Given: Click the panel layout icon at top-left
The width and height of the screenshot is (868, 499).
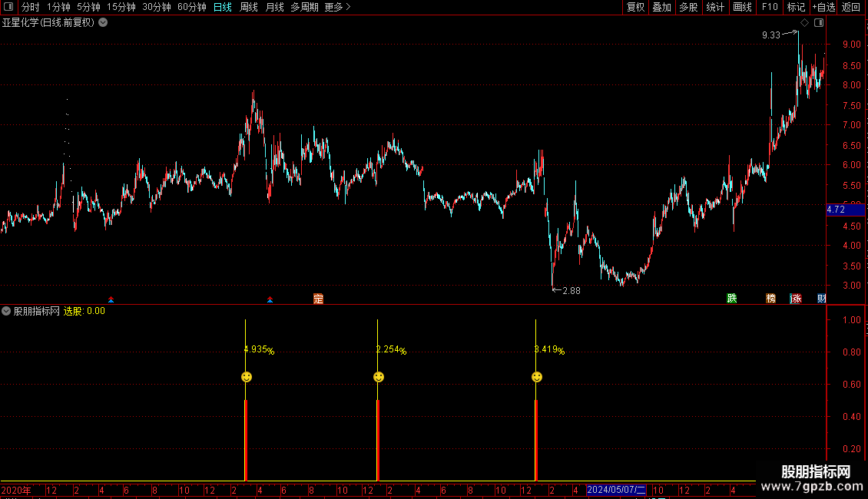Looking at the screenshot, I should pyautogui.click(x=8, y=7).
